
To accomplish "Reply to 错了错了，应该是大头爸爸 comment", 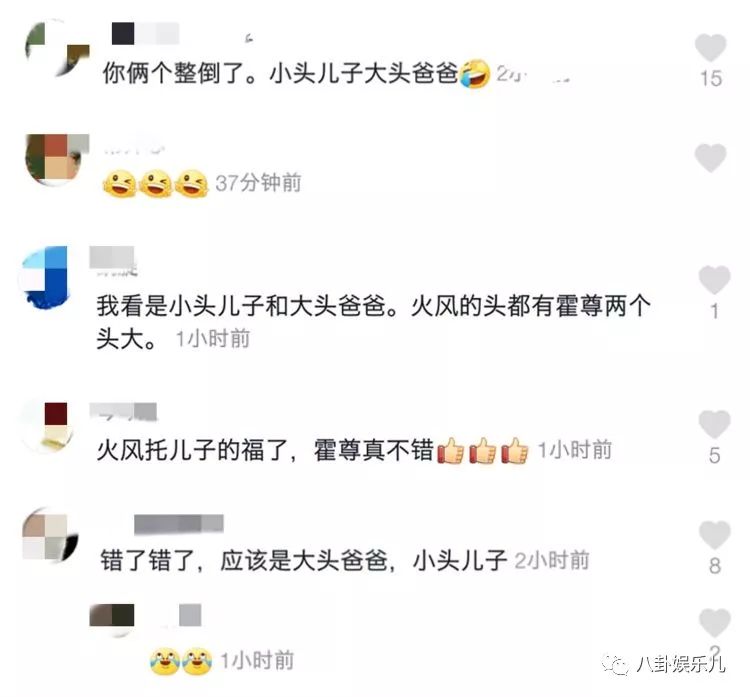I will pos(303,560).
